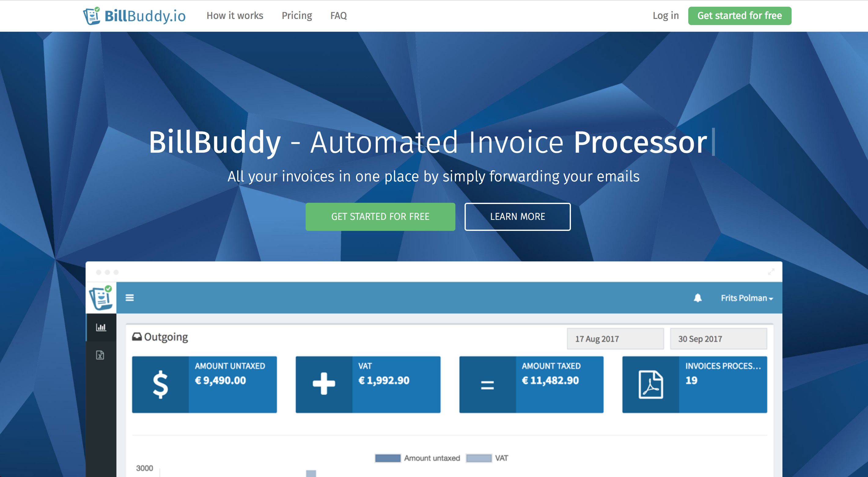Click the BillBuddy.io logo in the navbar
Screen dimensions: 868x477
click(x=134, y=16)
